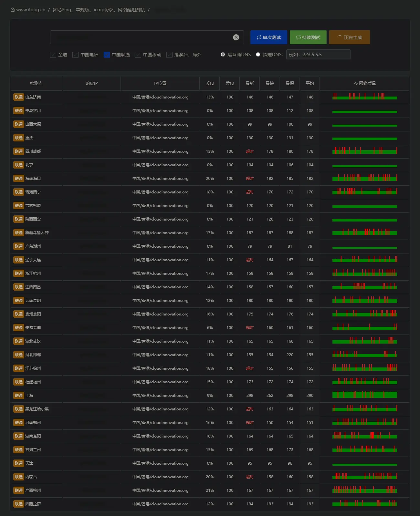Enable the 港澳台、海外 checkbox
This screenshot has height=516, width=420.
point(169,55)
